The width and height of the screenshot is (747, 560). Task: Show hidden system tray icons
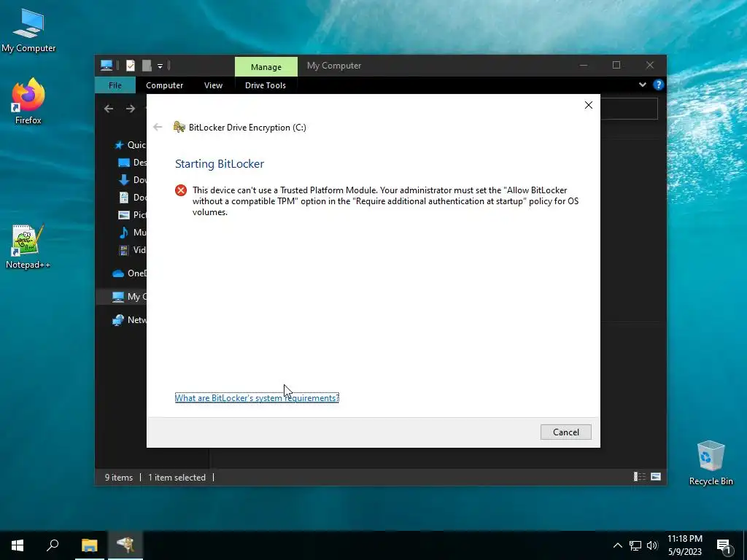[617, 545]
